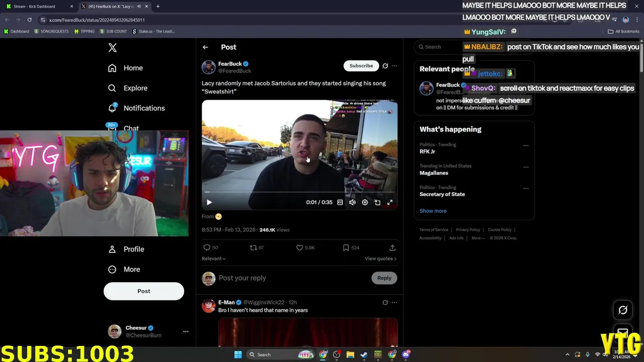This screenshot has width=644, height=362.
Task: Open a new browser tab
Action: point(158,7)
